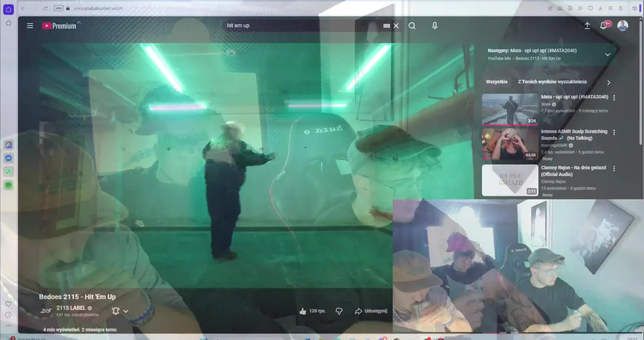
Task: Open YouTube notifications bell
Action: tap(603, 25)
